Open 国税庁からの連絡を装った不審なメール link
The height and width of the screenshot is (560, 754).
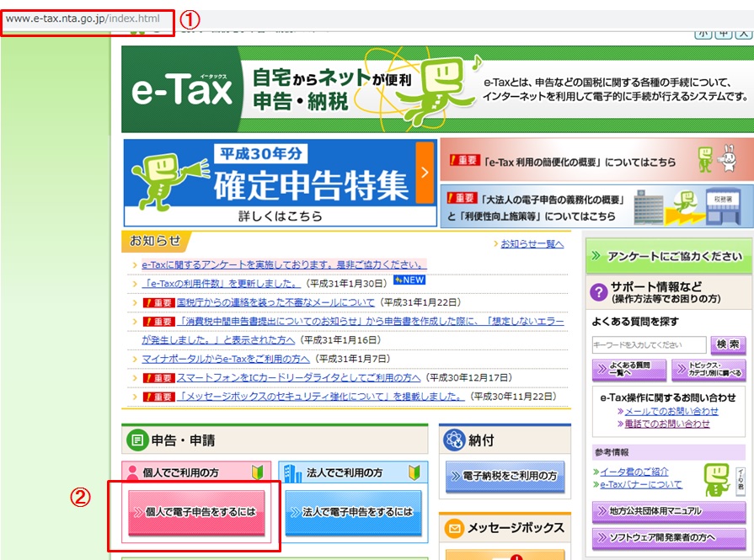click(x=275, y=302)
